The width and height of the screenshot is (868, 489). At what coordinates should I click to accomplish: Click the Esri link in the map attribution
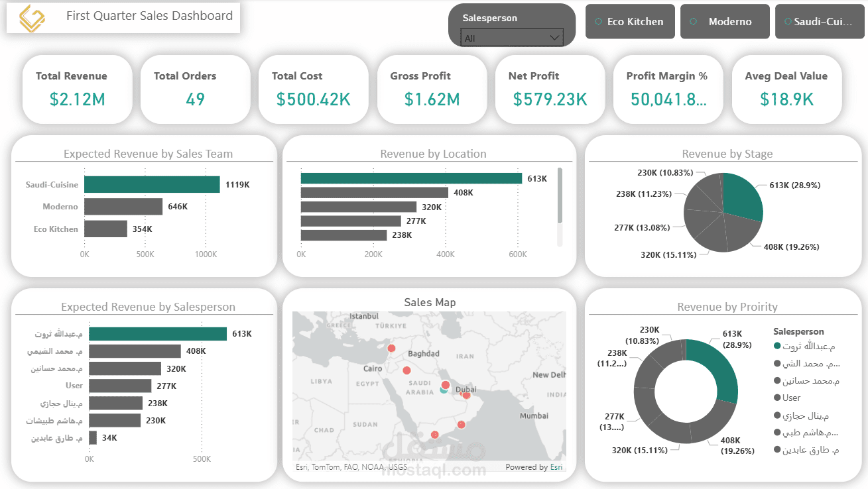click(556, 467)
